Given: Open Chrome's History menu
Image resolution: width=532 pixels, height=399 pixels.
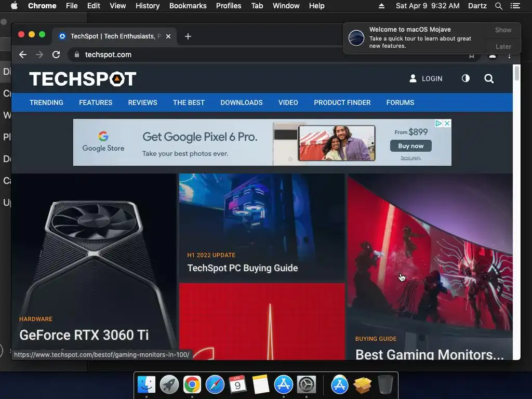Looking at the screenshot, I should 148,6.
